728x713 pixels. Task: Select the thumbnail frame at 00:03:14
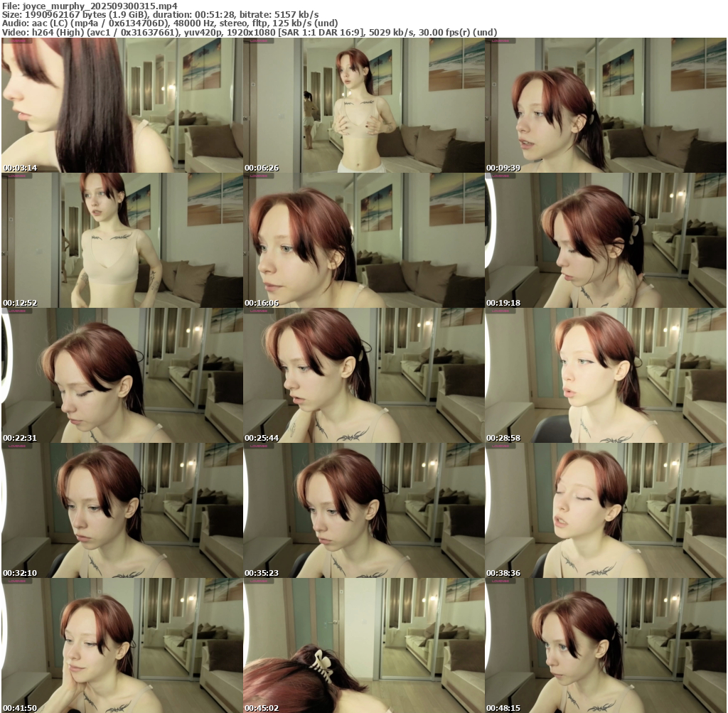(x=122, y=105)
